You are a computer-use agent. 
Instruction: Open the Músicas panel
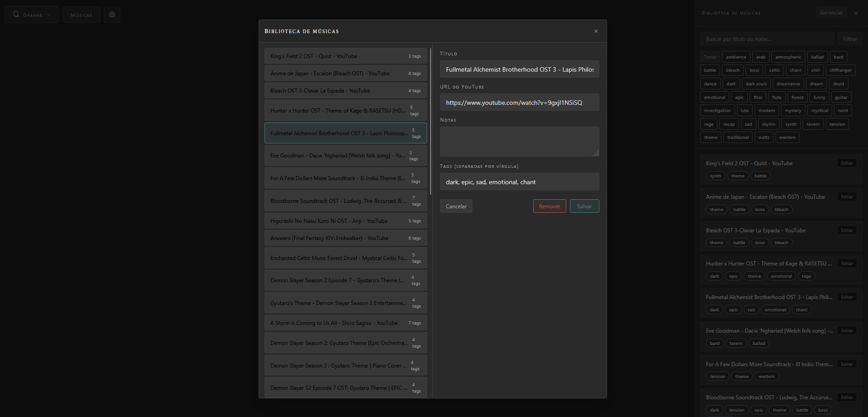(x=81, y=14)
